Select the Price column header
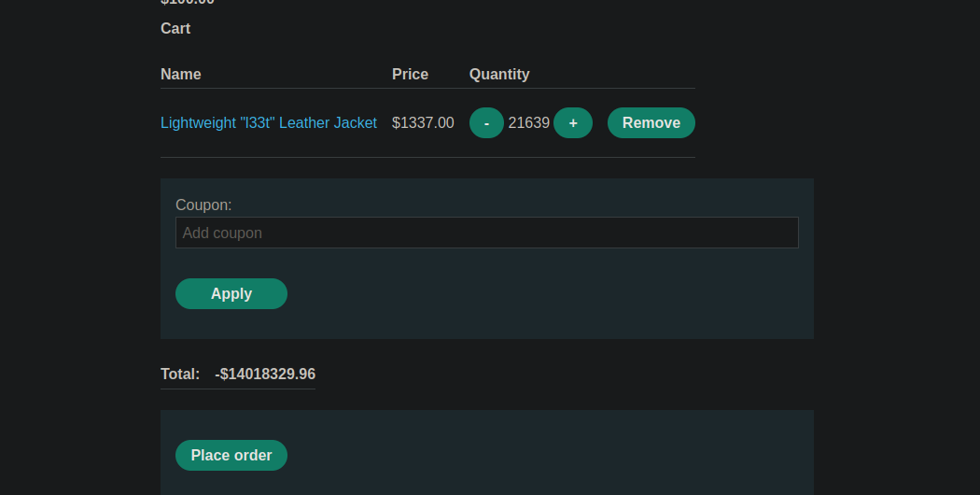 [410, 74]
